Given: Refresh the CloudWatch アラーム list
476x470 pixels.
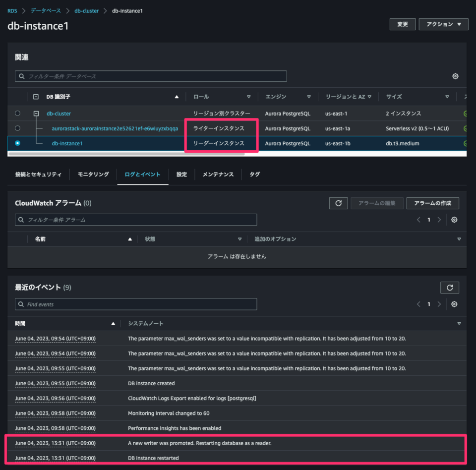Looking at the screenshot, I should point(338,203).
